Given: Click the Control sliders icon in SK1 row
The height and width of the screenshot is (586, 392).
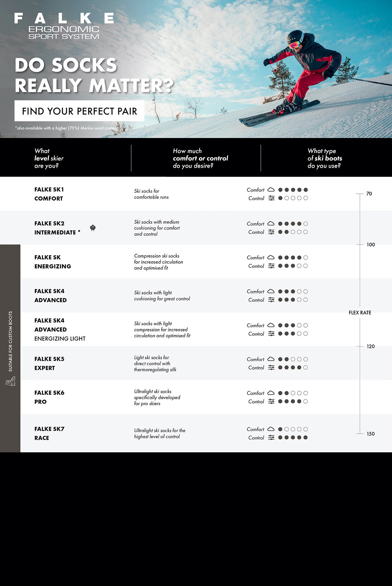Looking at the screenshot, I should 271,198.
